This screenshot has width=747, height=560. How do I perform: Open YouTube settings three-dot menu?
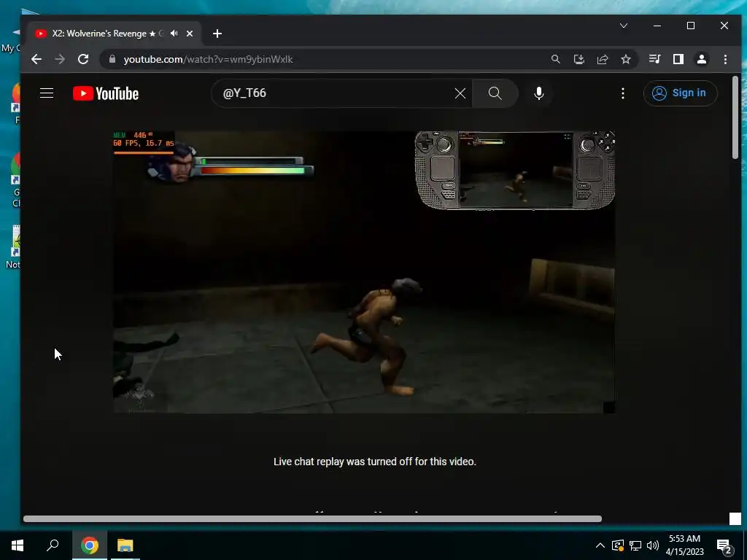pyautogui.click(x=623, y=93)
